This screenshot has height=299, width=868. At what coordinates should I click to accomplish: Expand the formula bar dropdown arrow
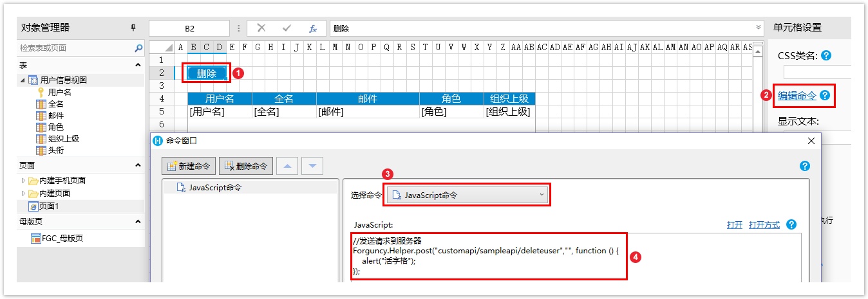coord(758,28)
